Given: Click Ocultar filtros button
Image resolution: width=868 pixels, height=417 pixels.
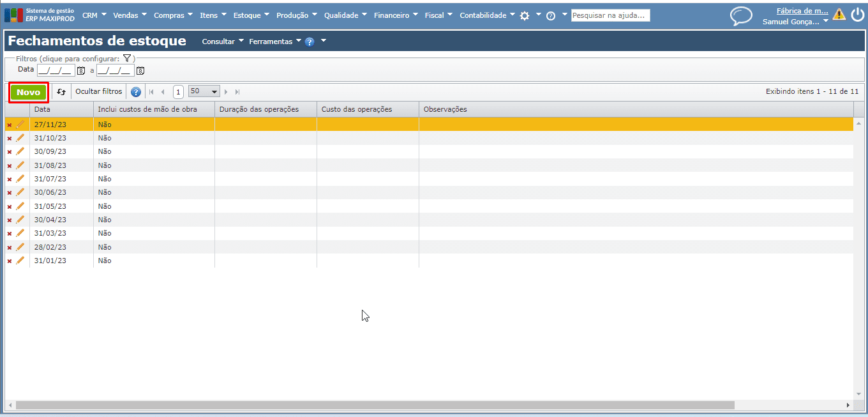Looking at the screenshot, I should tap(98, 91).
